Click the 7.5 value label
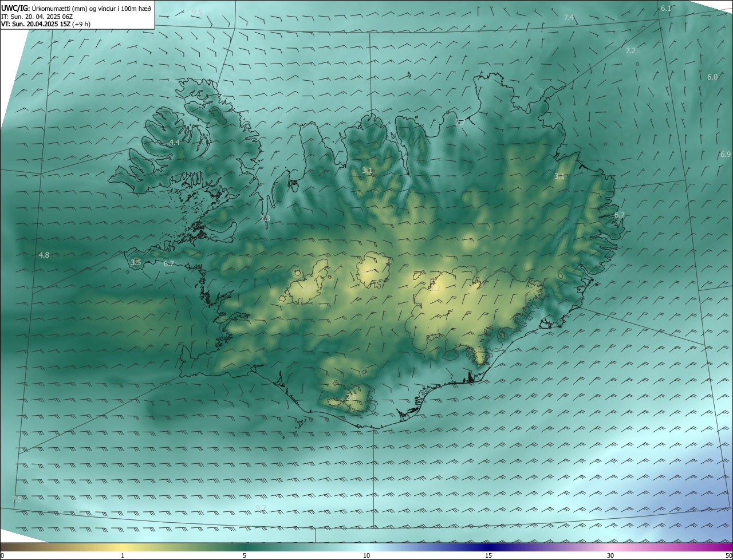 17,500
